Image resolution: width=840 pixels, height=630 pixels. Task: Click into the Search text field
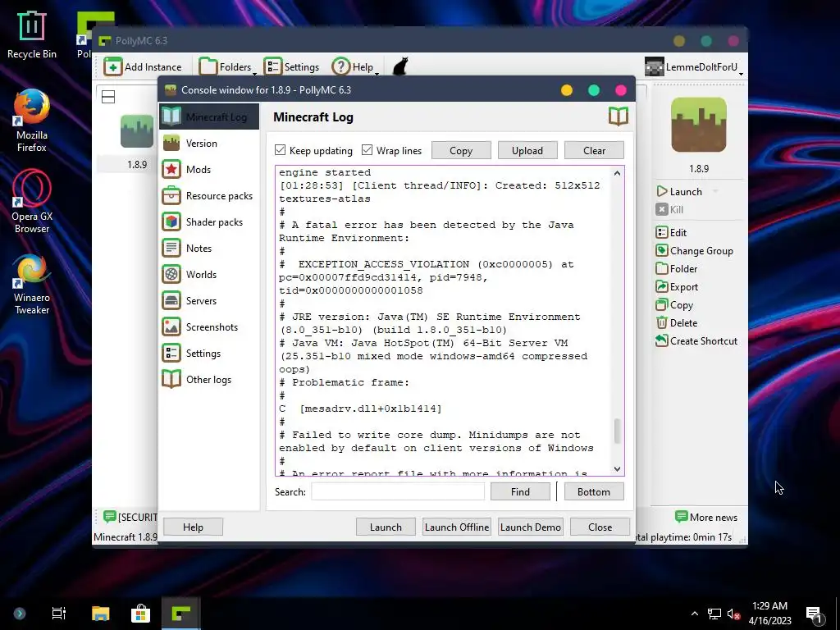coord(398,492)
